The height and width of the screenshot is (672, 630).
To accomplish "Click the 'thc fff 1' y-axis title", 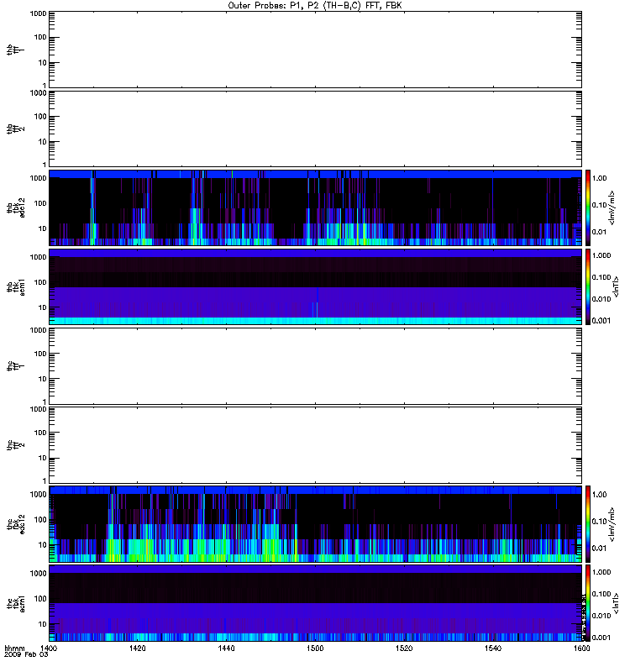I will pyautogui.click(x=15, y=366).
